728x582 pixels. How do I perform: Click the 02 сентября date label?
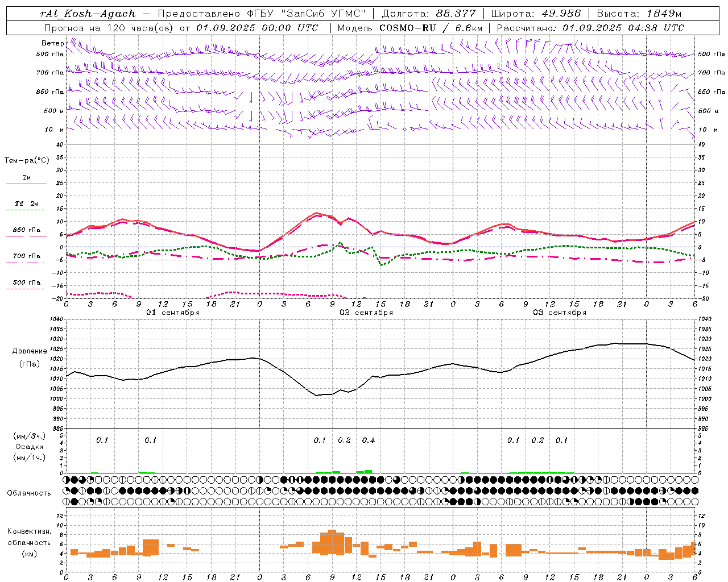point(366,312)
